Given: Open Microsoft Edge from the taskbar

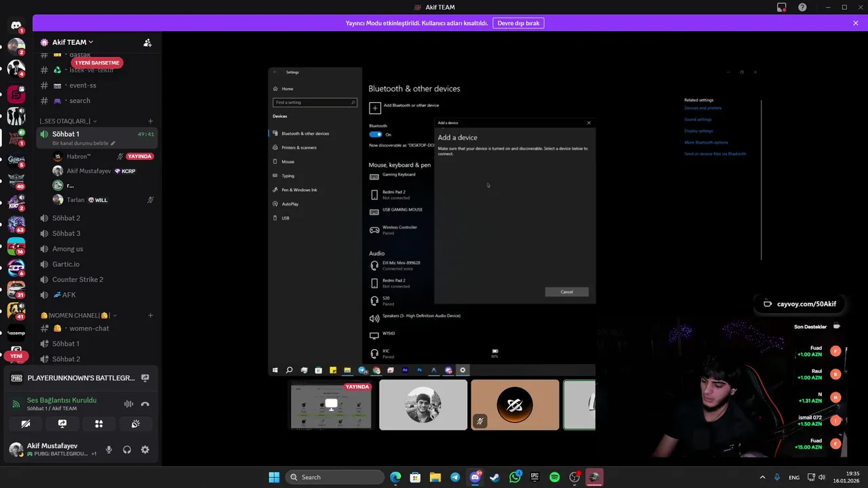Looking at the screenshot, I should (395, 477).
